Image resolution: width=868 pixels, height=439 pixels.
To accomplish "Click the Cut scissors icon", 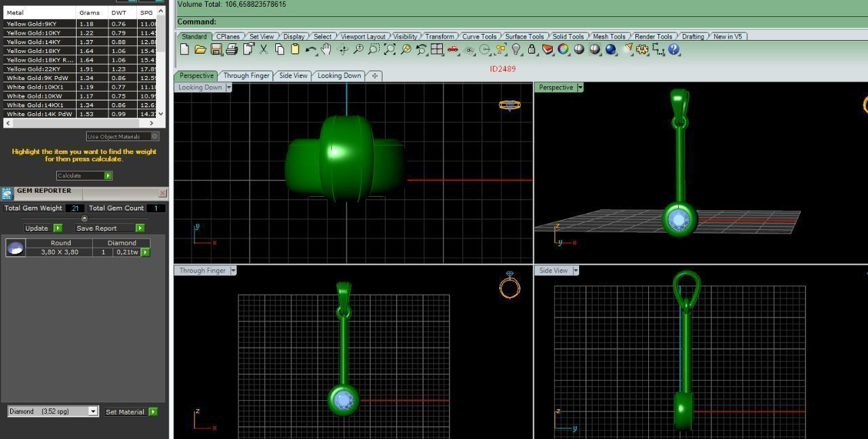I will click(x=264, y=49).
